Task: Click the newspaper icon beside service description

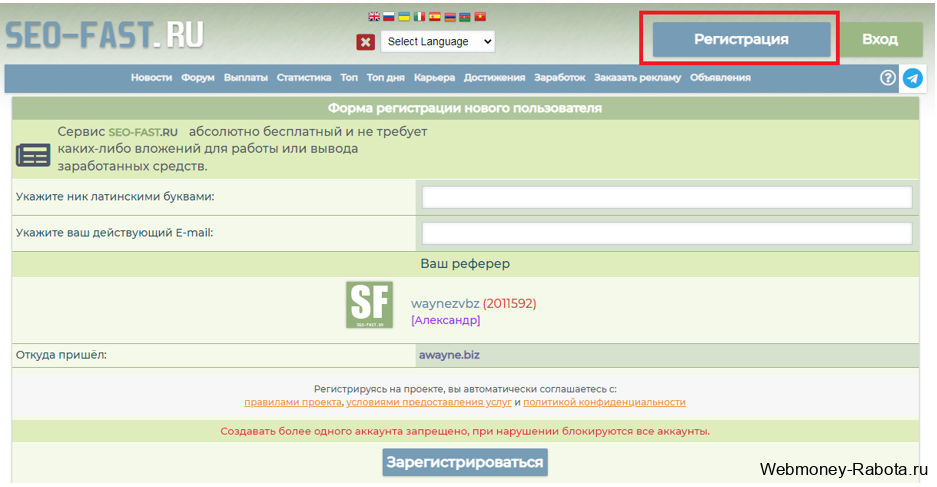Action: 33,155
